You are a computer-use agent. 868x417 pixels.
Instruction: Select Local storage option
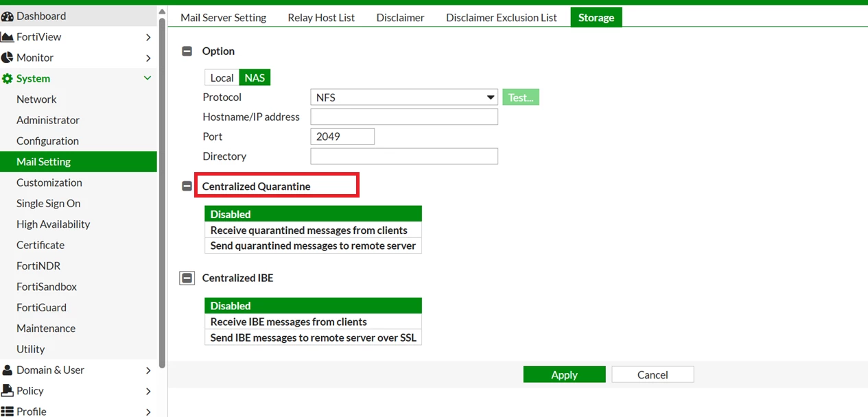pyautogui.click(x=222, y=78)
